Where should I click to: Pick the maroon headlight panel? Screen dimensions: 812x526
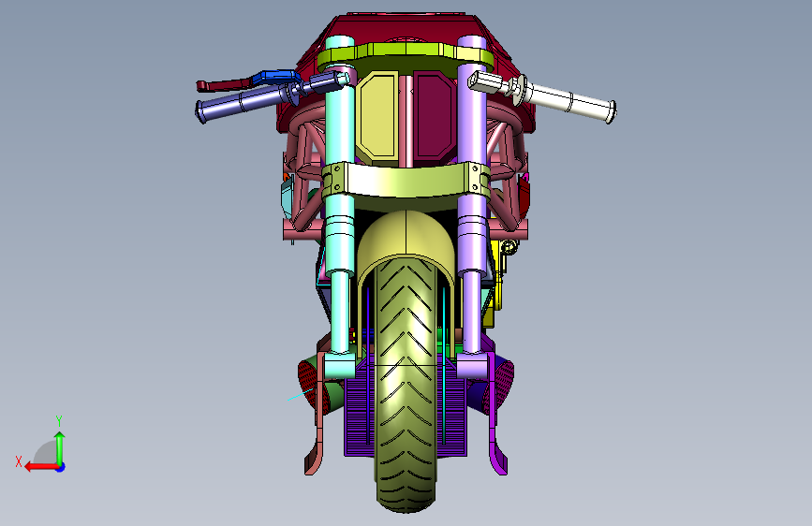434,115
